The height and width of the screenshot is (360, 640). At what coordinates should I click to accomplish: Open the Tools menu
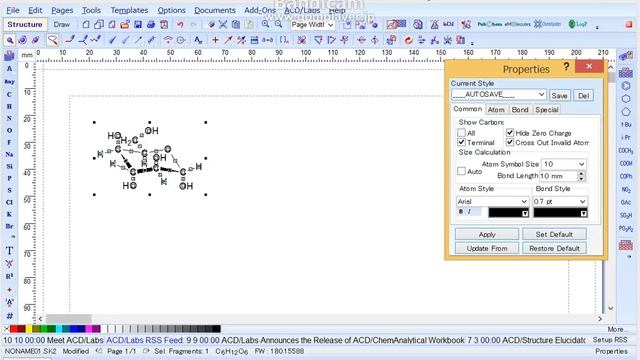click(x=91, y=10)
